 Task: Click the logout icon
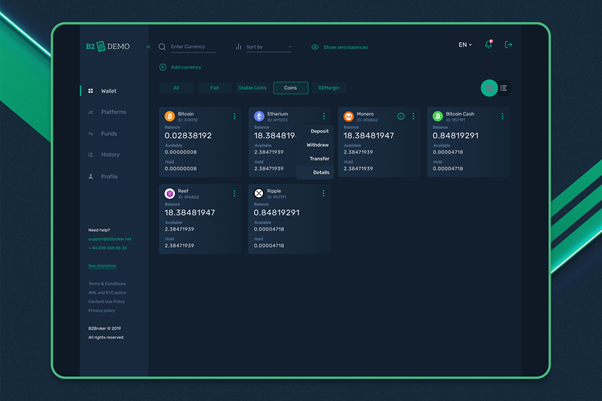[508, 45]
